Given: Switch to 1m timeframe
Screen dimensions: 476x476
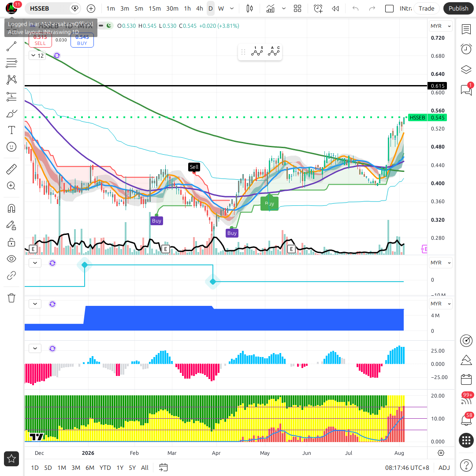Looking at the screenshot, I should pyautogui.click(x=111, y=8).
